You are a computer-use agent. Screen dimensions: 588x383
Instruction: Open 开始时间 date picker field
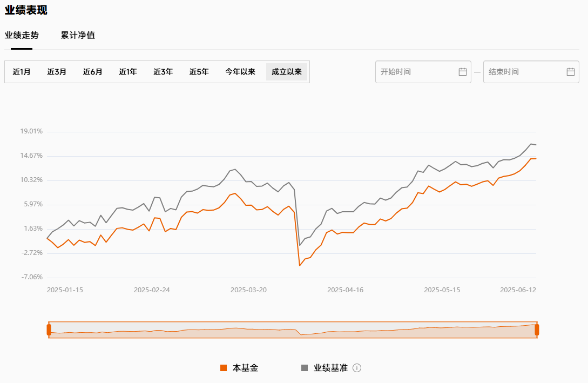416,72
